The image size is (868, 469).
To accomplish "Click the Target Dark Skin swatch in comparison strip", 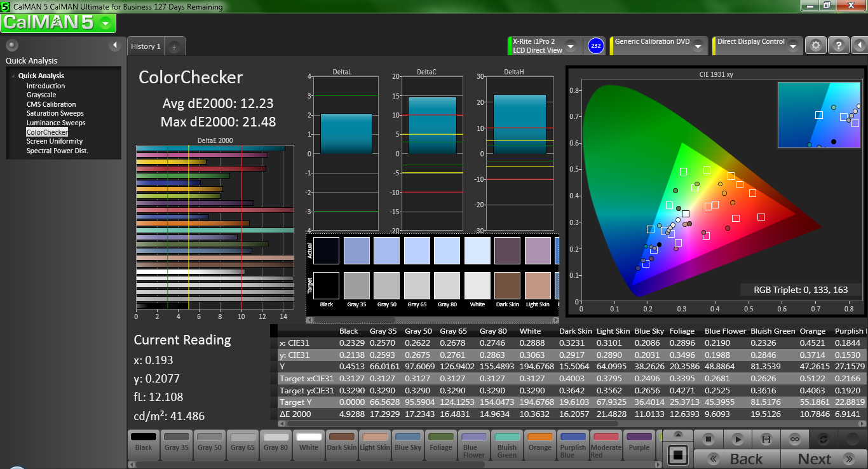I will tap(507, 285).
